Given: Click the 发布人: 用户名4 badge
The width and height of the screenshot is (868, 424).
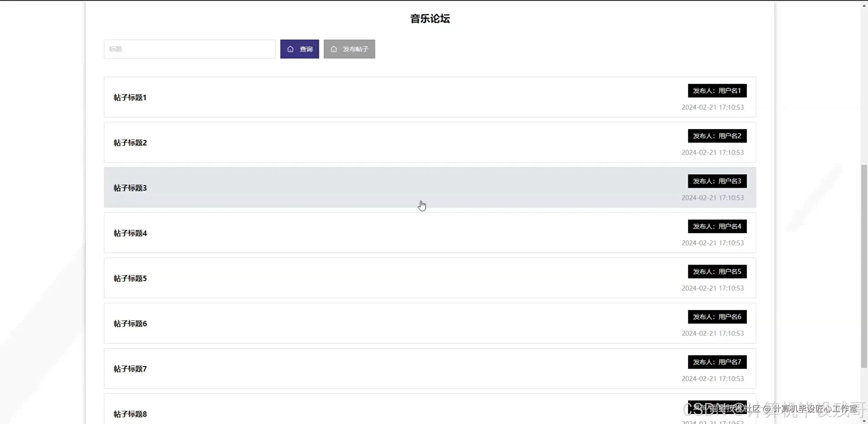Looking at the screenshot, I should [x=717, y=227].
